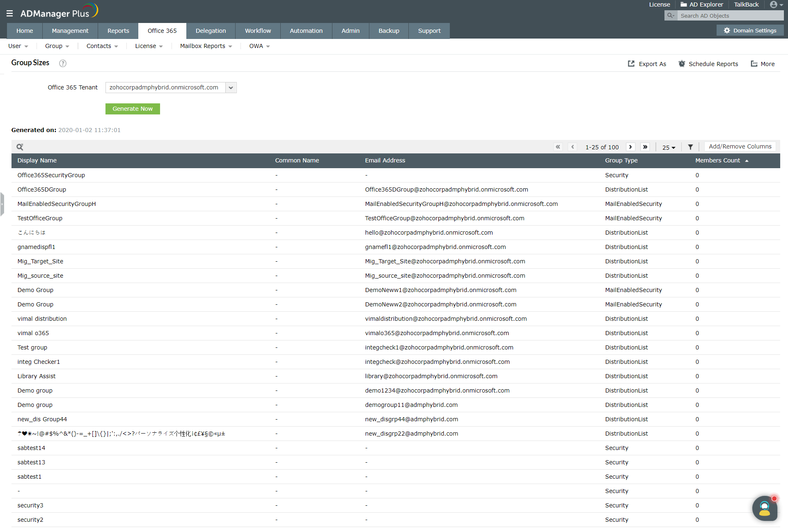Expand the Mailbox Reports menu
This screenshot has height=532, width=788.
coord(206,46)
